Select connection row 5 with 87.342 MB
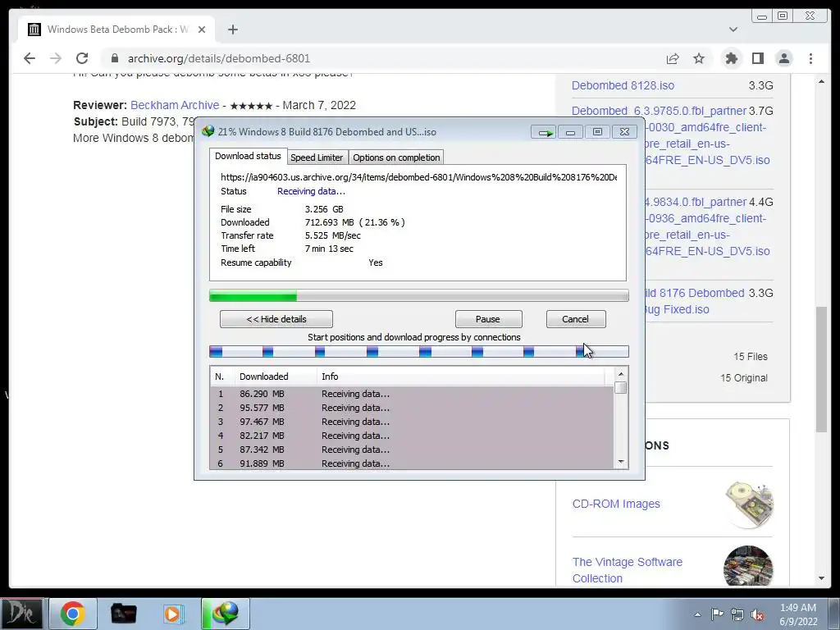 point(412,450)
